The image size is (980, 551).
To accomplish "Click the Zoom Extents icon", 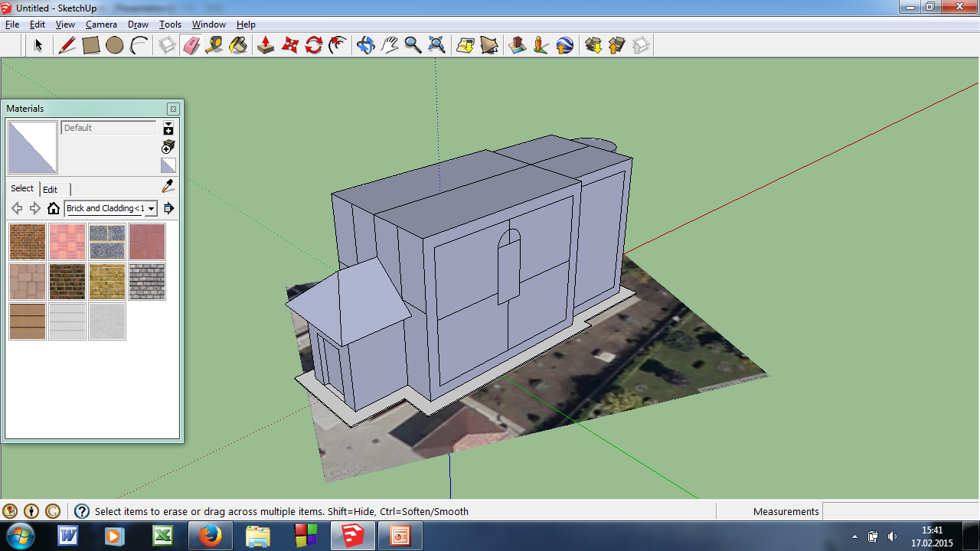I will 436,46.
